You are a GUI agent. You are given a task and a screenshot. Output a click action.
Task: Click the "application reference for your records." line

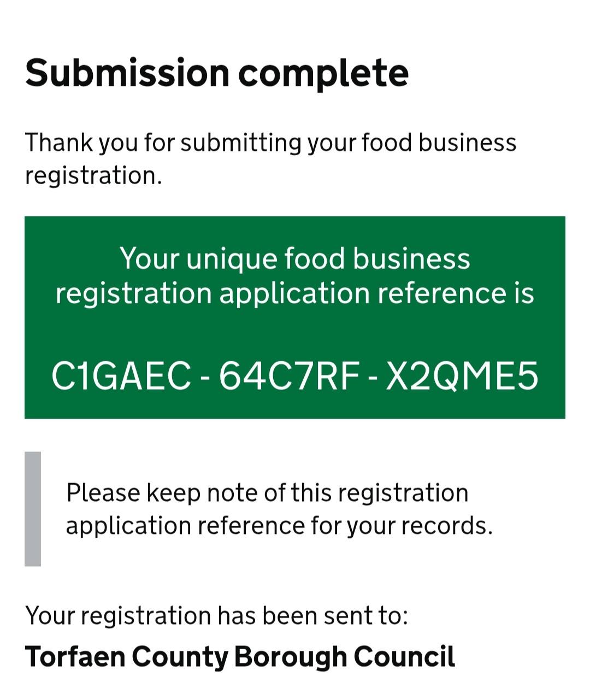279,526
